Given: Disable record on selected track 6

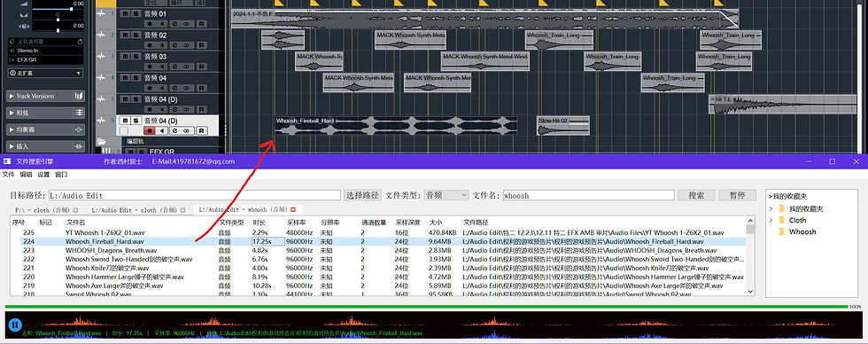Looking at the screenshot, I should pos(150,130).
